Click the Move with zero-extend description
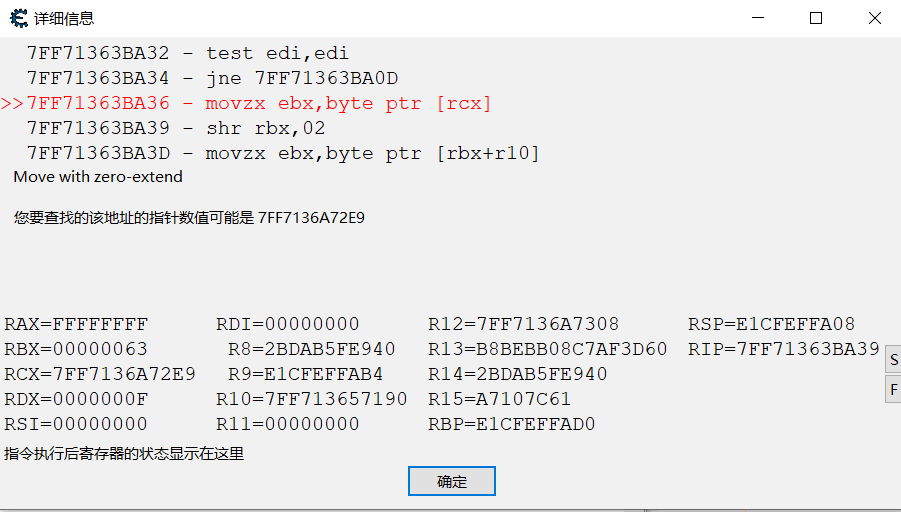The height and width of the screenshot is (512, 901). [98, 176]
